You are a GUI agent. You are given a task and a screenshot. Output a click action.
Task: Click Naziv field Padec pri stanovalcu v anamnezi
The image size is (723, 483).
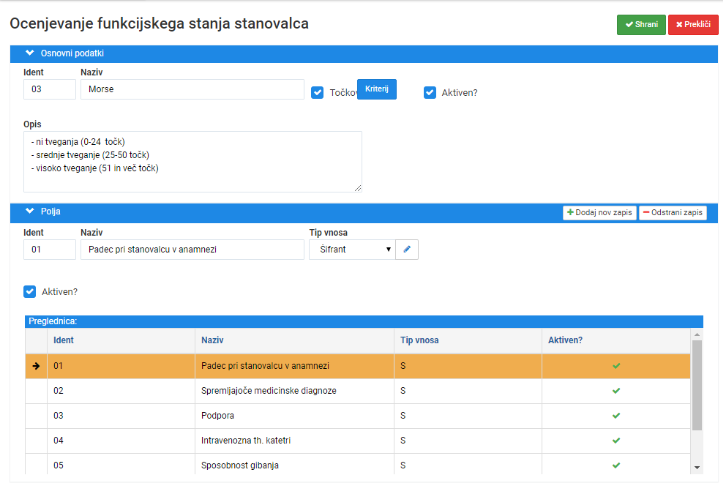pos(192,249)
